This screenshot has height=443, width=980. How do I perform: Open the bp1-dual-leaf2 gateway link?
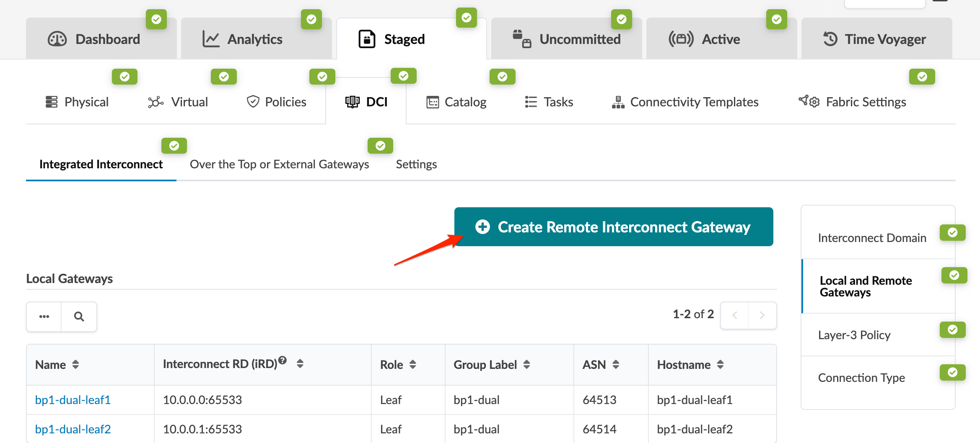(x=73, y=429)
